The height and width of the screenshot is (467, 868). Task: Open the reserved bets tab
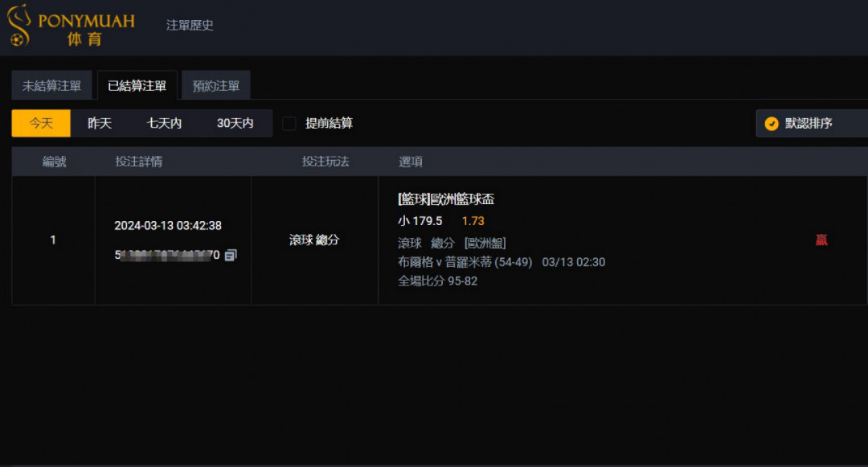[x=216, y=86]
